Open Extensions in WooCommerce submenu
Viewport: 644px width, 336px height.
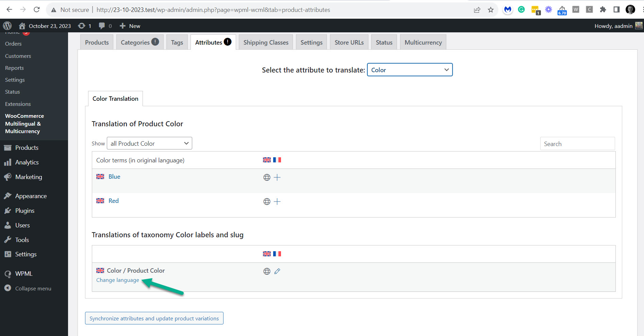(x=18, y=104)
